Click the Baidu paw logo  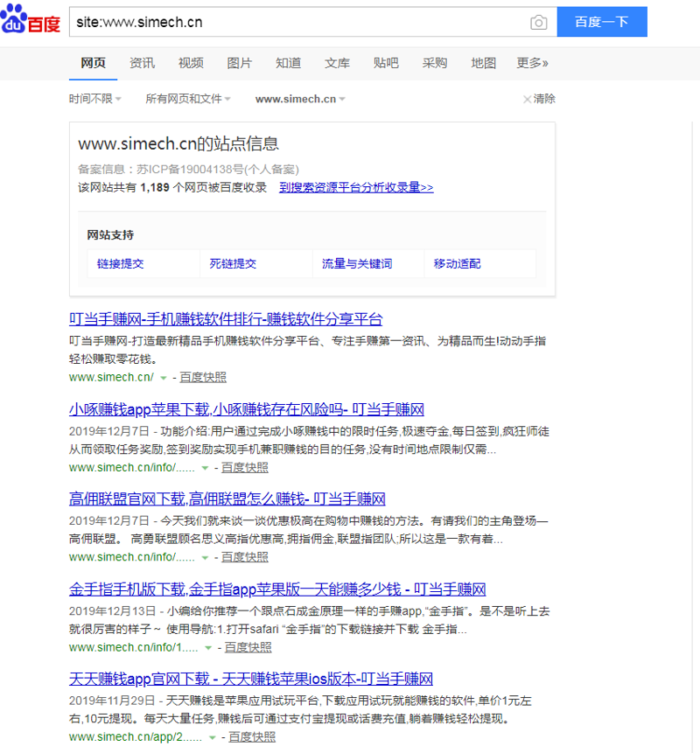tap(31, 20)
